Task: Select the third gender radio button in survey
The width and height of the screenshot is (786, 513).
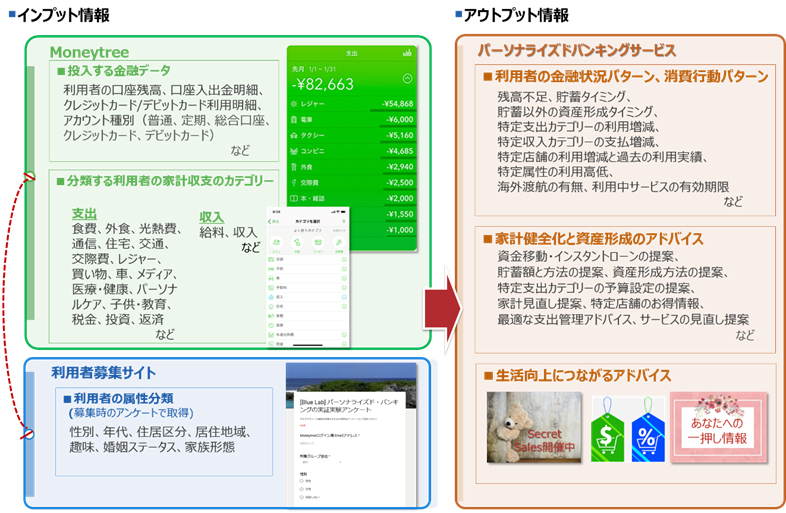Action: (302, 497)
